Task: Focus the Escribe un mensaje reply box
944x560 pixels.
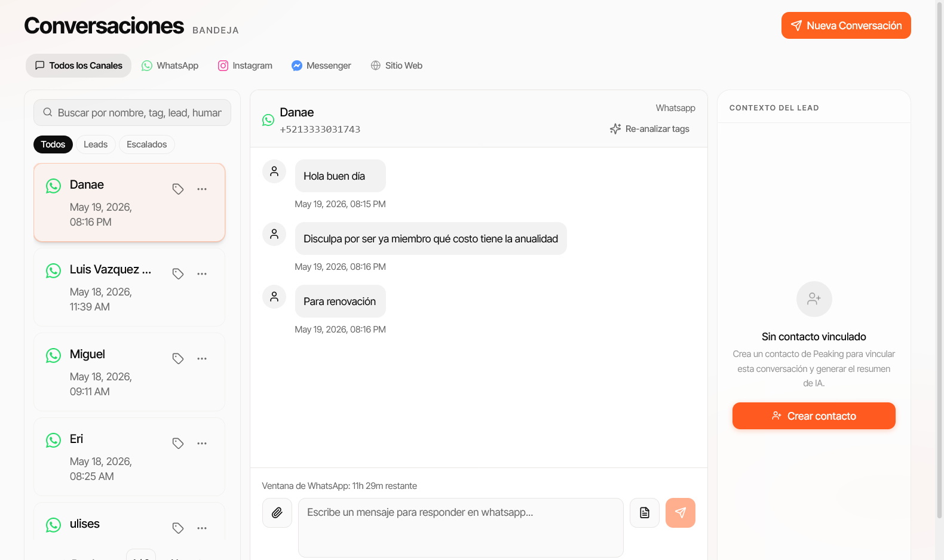Action: [x=461, y=528]
